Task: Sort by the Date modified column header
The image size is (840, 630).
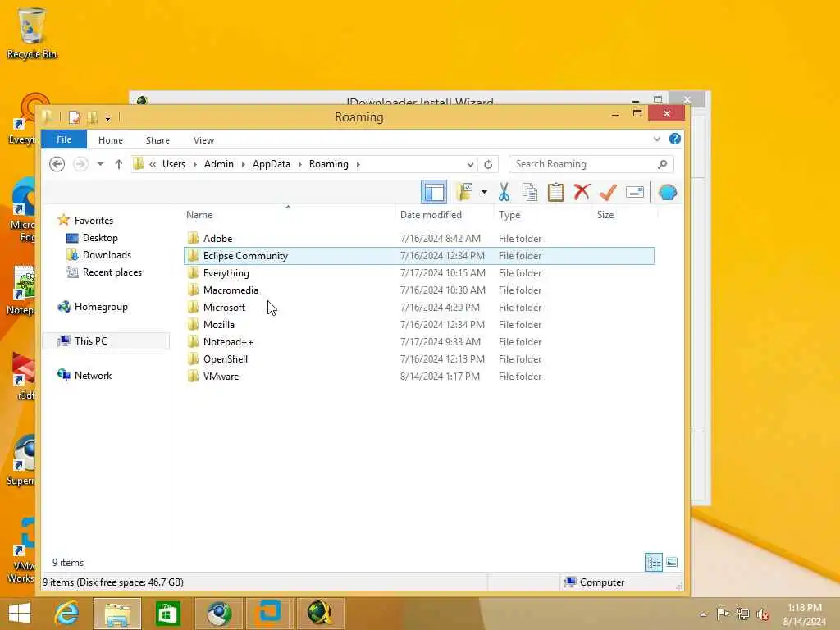Action: tap(431, 215)
